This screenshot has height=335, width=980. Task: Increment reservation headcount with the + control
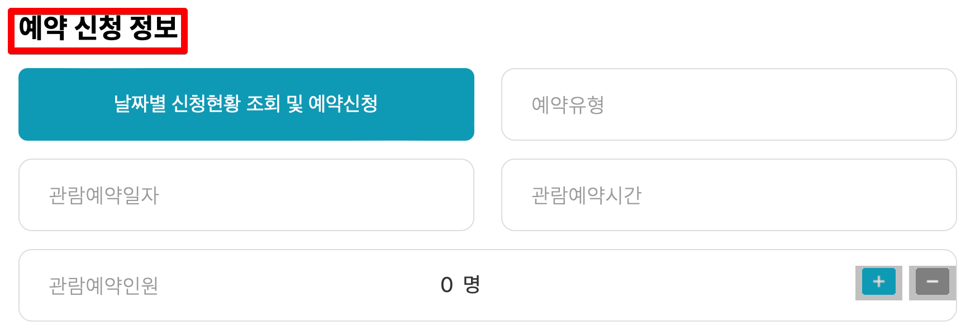point(878,283)
